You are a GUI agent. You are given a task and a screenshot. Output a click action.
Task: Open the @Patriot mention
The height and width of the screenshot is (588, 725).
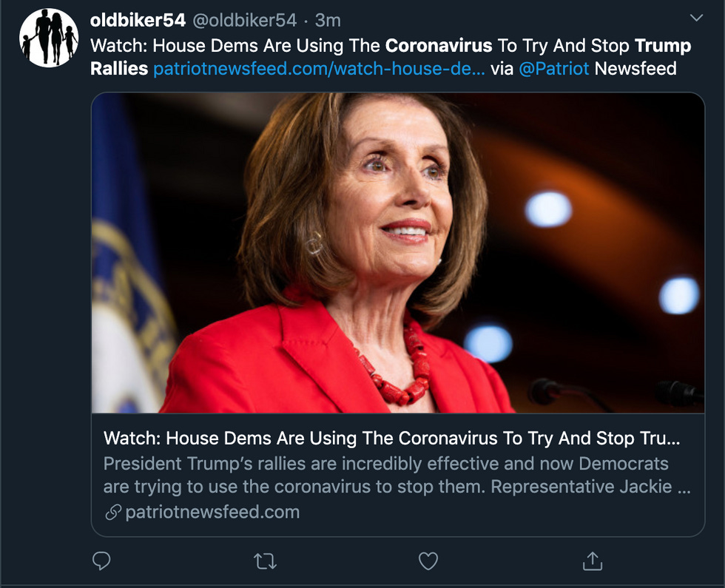554,68
